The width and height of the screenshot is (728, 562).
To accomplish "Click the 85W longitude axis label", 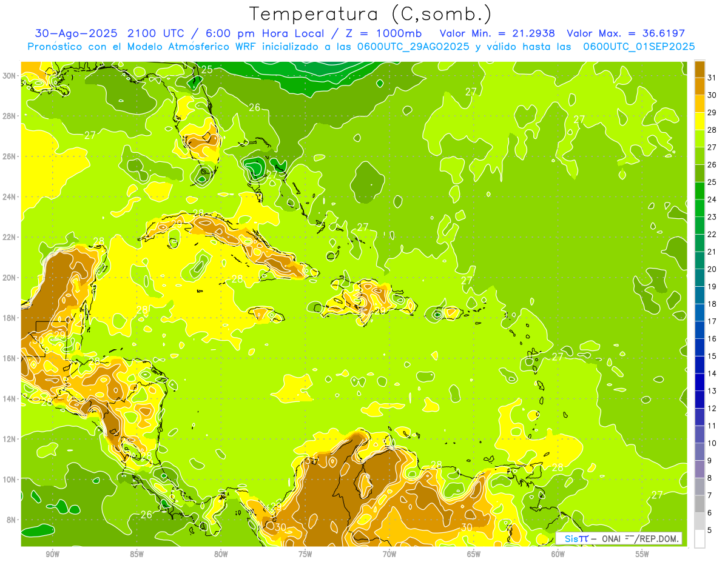I will [x=136, y=555].
